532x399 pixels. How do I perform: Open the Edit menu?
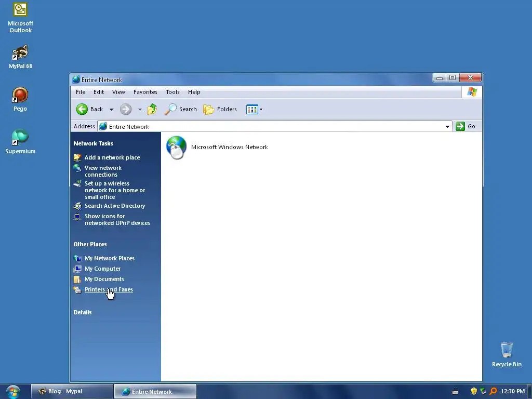coord(99,92)
